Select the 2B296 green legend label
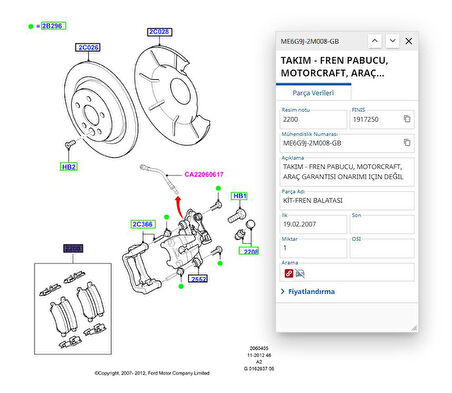The width and height of the screenshot is (452, 393). [53, 26]
